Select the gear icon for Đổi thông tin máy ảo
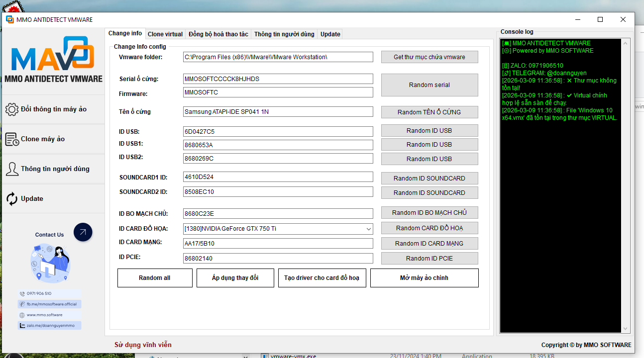This screenshot has width=644, height=358. 12,109
